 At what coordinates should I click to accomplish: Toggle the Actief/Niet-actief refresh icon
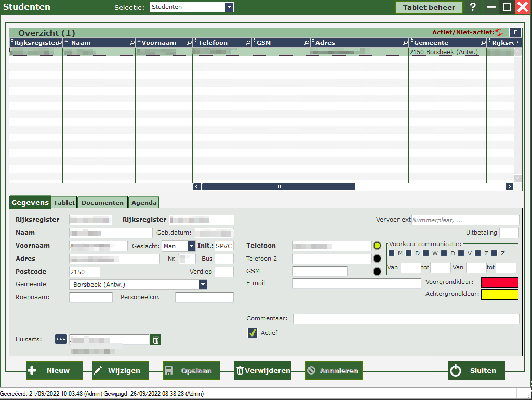click(499, 32)
